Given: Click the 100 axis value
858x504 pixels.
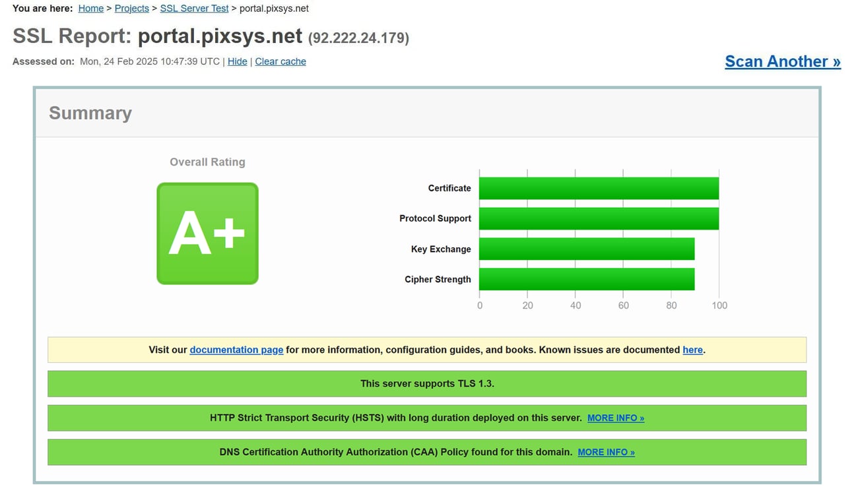Looking at the screenshot, I should [719, 305].
